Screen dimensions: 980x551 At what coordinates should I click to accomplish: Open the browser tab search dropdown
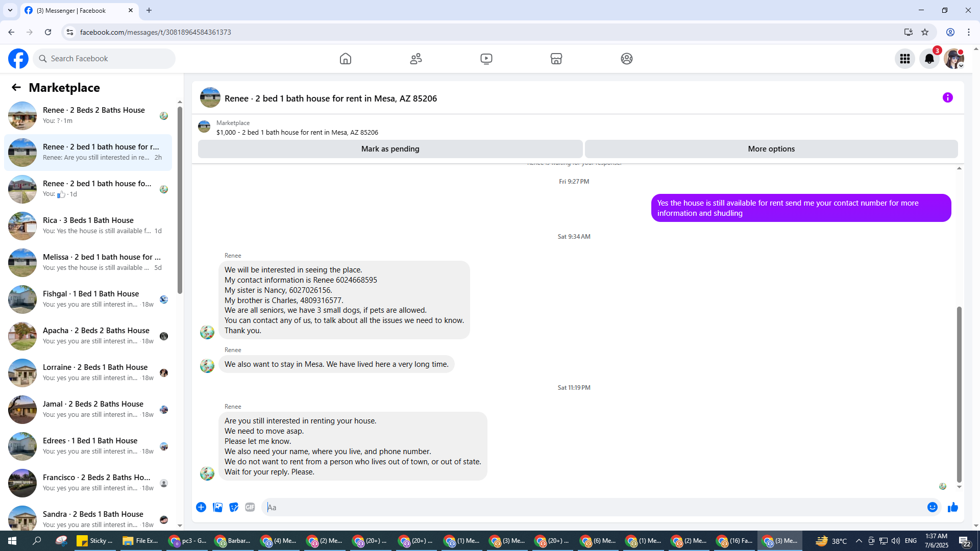10,10
